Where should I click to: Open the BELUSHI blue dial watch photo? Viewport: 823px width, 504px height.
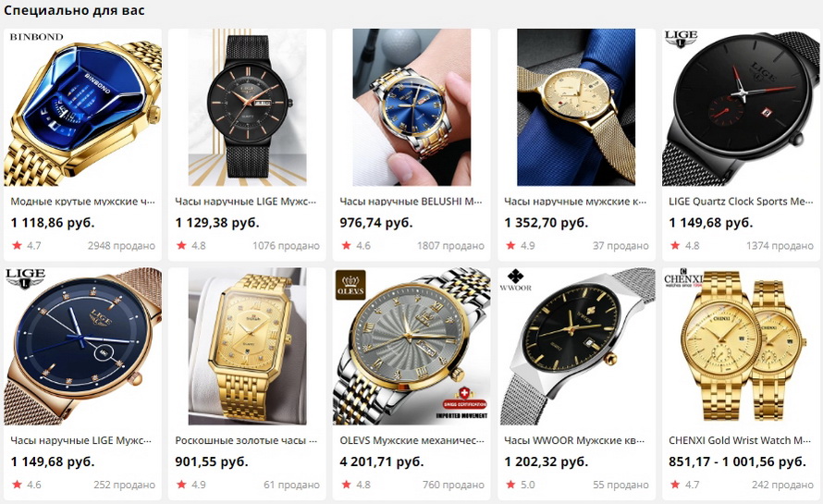pyautogui.click(x=411, y=107)
